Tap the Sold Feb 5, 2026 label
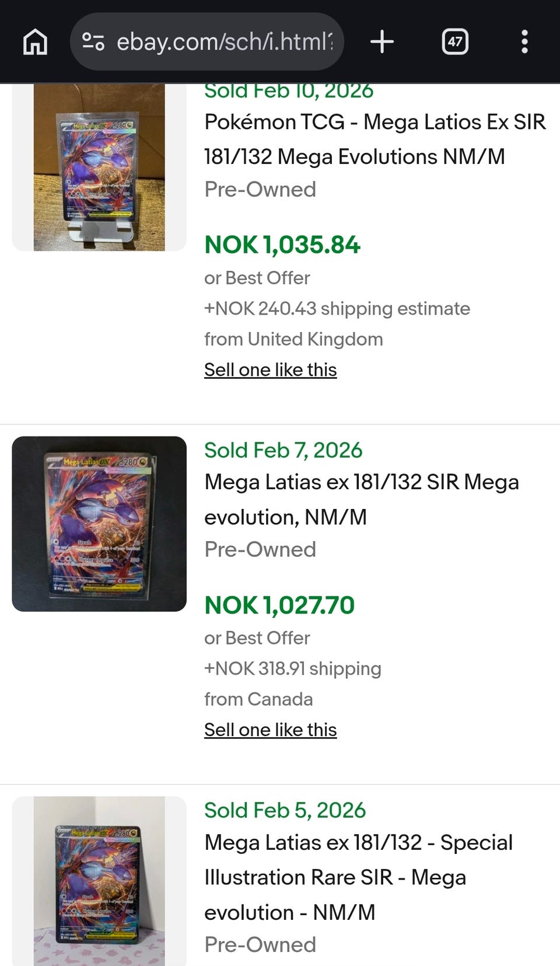This screenshot has height=966, width=560. [x=285, y=810]
